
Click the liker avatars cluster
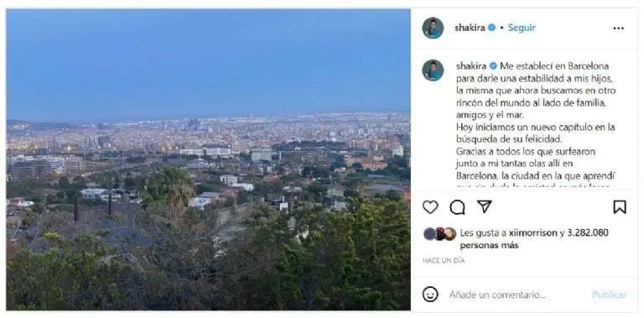439,234
